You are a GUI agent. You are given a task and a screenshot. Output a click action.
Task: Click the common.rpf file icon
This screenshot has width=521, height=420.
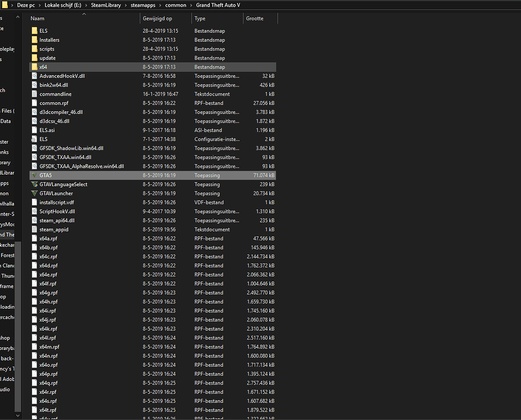coord(34,103)
